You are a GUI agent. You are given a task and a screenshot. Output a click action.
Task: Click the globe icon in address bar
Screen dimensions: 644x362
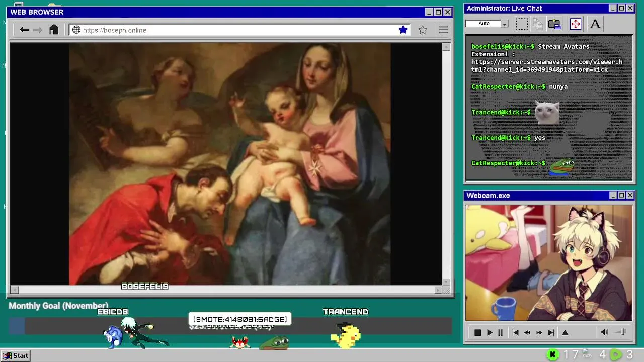(76, 30)
